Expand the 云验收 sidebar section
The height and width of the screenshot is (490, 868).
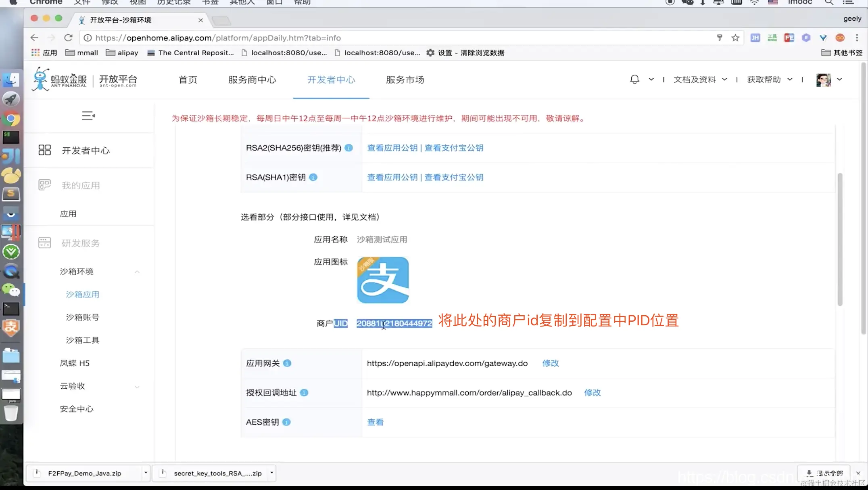tap(137, 387)
